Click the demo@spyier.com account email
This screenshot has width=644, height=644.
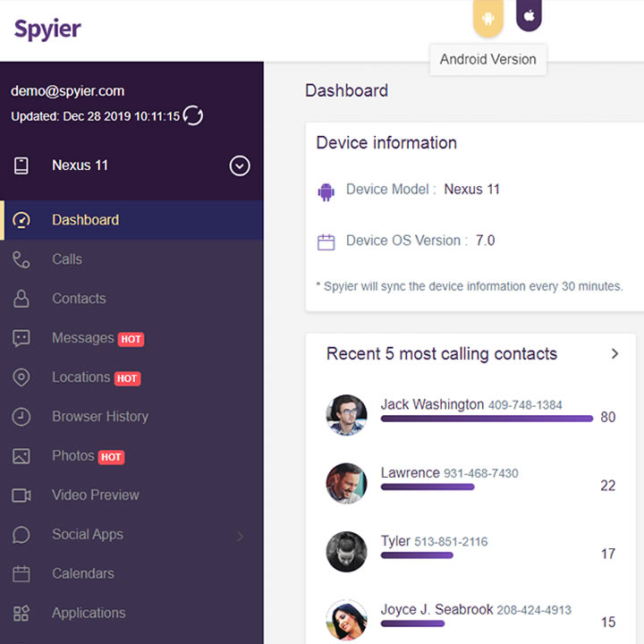[x=68, y=90]
